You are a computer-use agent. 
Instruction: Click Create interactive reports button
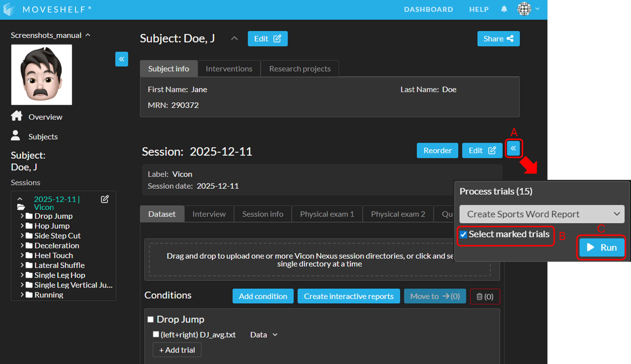point(349,296)
